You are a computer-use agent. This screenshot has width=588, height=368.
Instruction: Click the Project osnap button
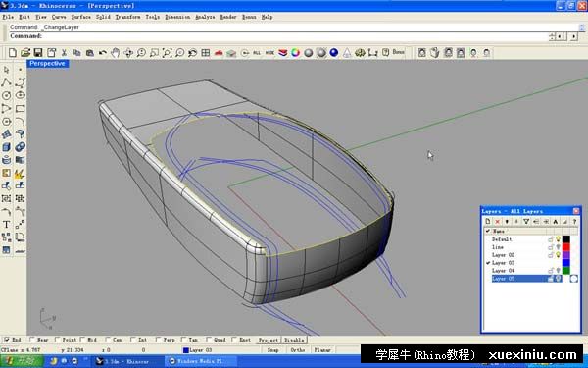click(x=269, y=340)
